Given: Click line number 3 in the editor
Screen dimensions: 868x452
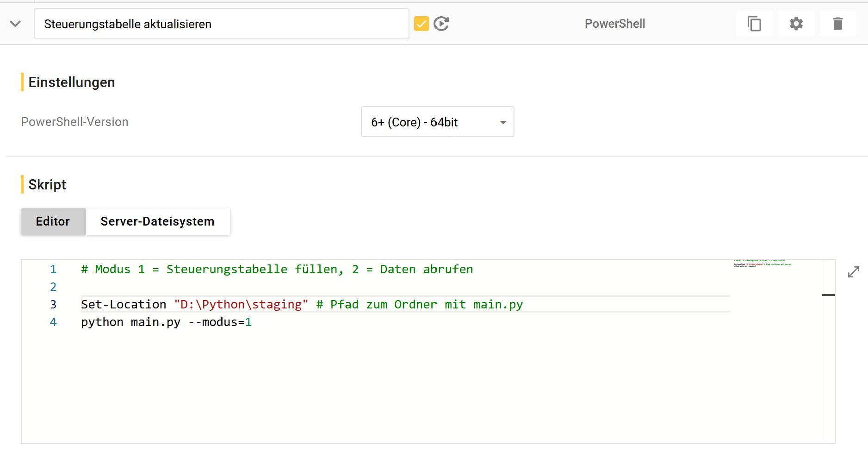Looking at the screenshot, I should tap(53, 304).
